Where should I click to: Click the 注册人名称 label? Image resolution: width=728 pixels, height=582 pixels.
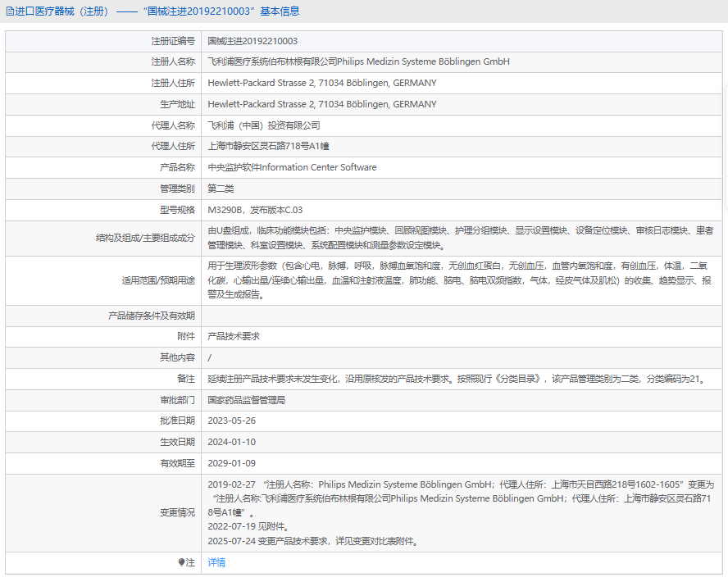click(173, 61)
